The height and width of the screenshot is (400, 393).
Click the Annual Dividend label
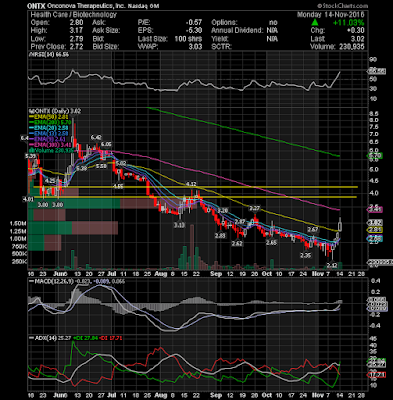[x=237, y=31]
